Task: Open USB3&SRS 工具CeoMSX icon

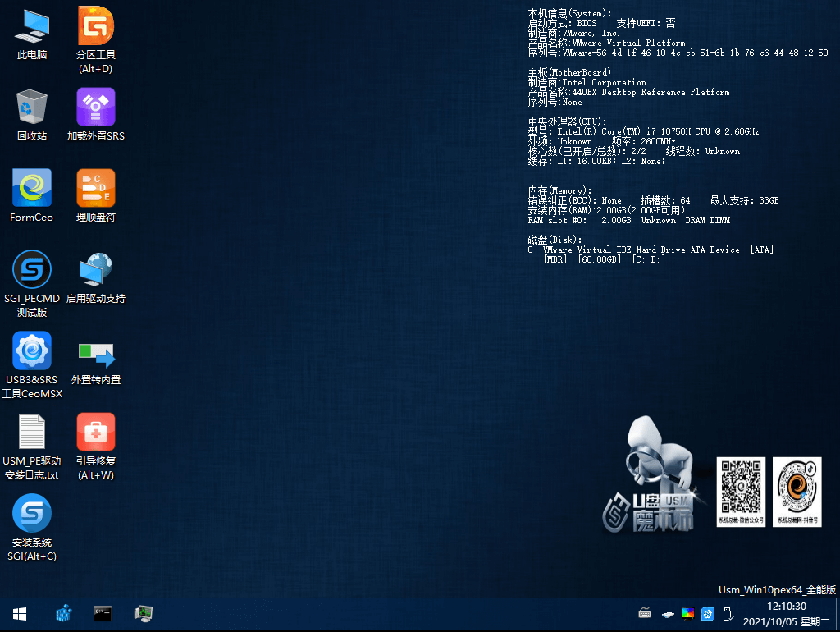Action: 32,365
